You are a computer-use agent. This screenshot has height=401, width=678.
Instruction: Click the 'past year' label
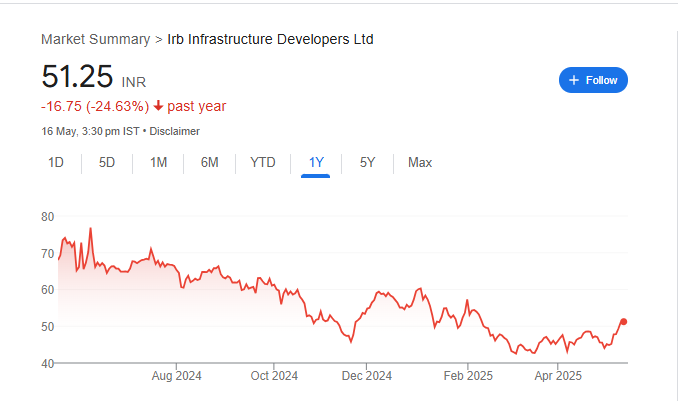click(197, 106)
